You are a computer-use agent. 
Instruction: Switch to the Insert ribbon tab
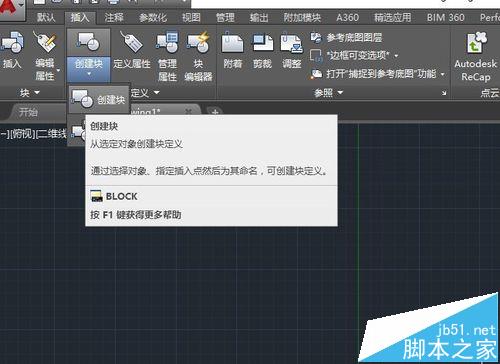(80, 17)
